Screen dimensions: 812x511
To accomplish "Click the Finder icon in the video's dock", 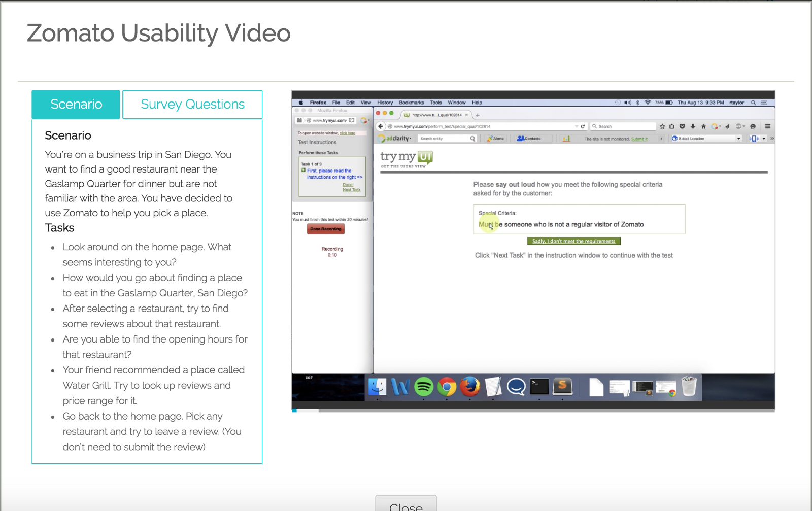I will pos(377,387).
